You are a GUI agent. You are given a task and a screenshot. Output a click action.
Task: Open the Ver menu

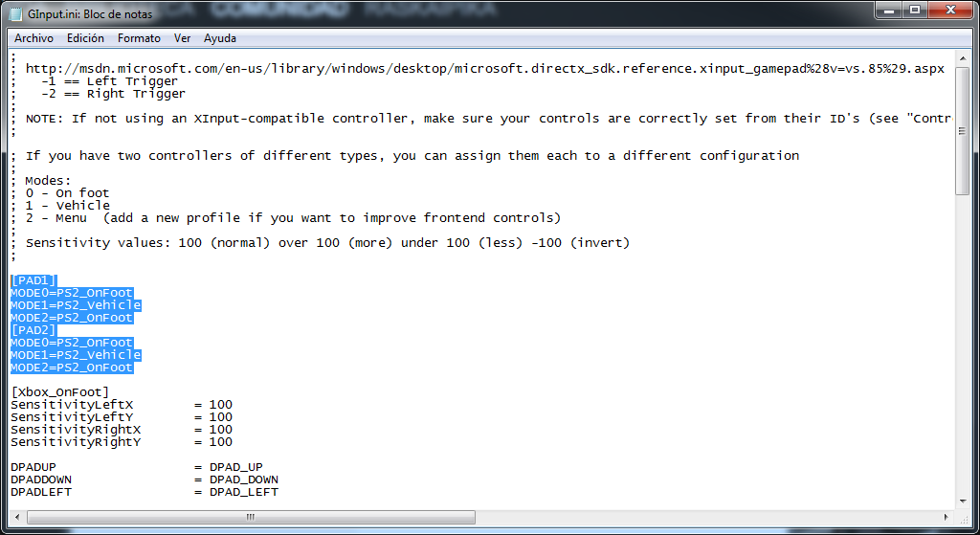[182, 38]
